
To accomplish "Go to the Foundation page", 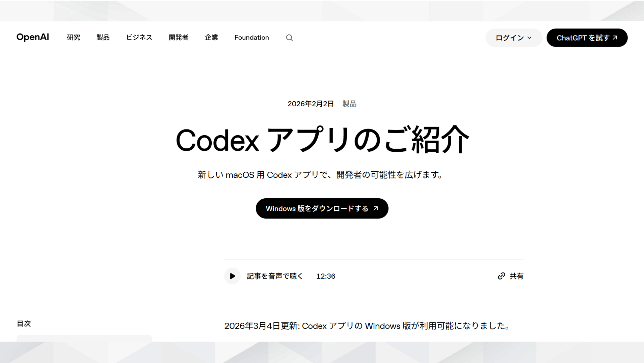I will tap(252, 38).
